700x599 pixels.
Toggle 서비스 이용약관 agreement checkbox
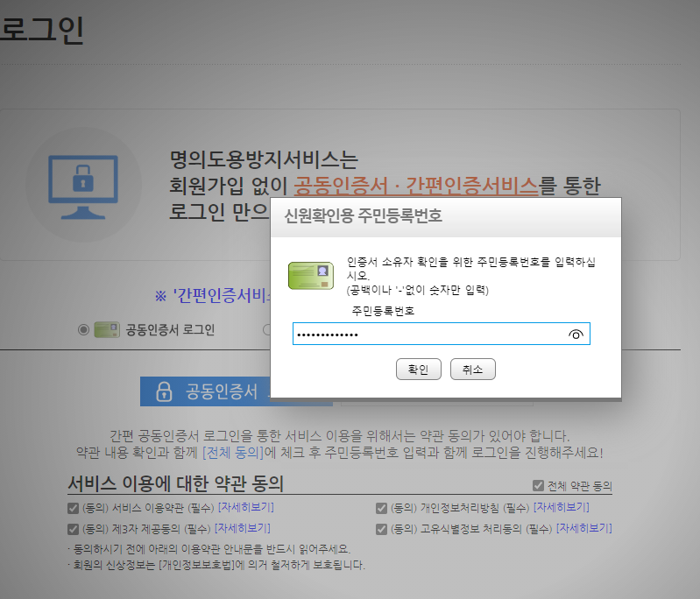(x=73, y=508)
